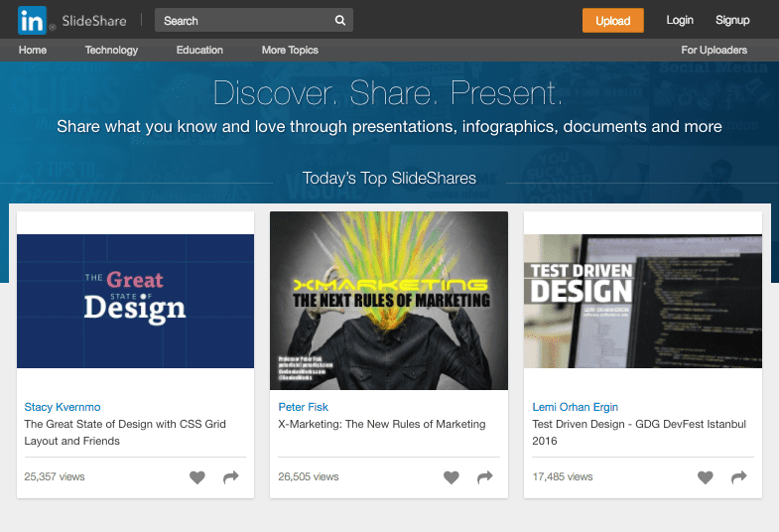This screenshot has height=532, width=779.
Task: Open the X-Marketing presentation thumbnail
Action: 389,301
